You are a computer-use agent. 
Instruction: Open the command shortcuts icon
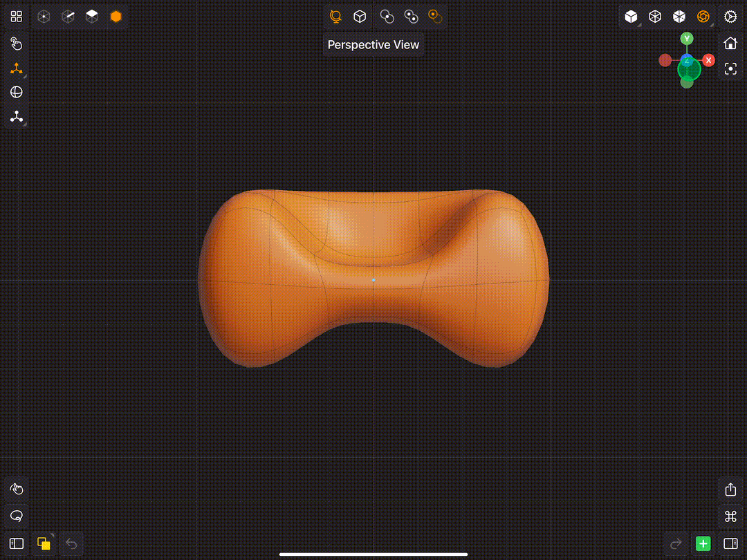[730, 516]
